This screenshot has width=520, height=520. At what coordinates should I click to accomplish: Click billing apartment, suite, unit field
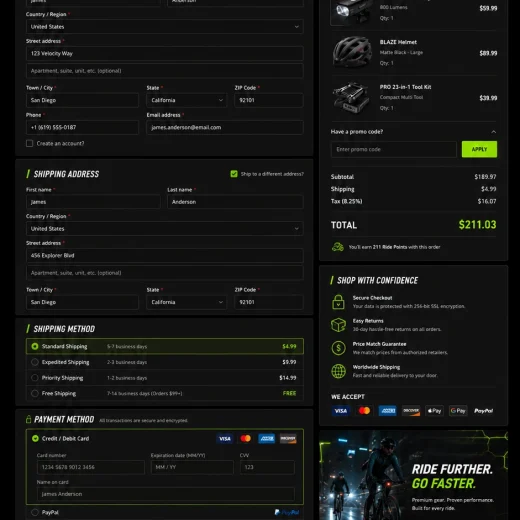(x=165, y=71)
